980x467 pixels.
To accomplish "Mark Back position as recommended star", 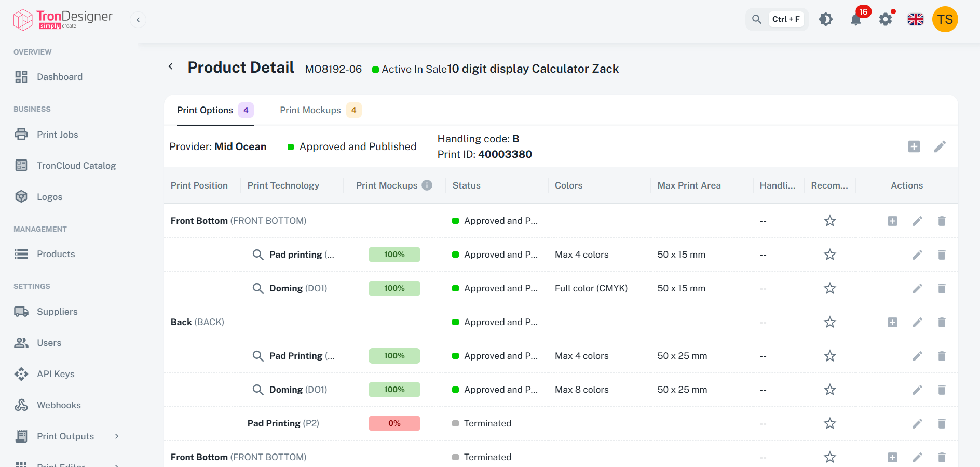I will point(830,322).
